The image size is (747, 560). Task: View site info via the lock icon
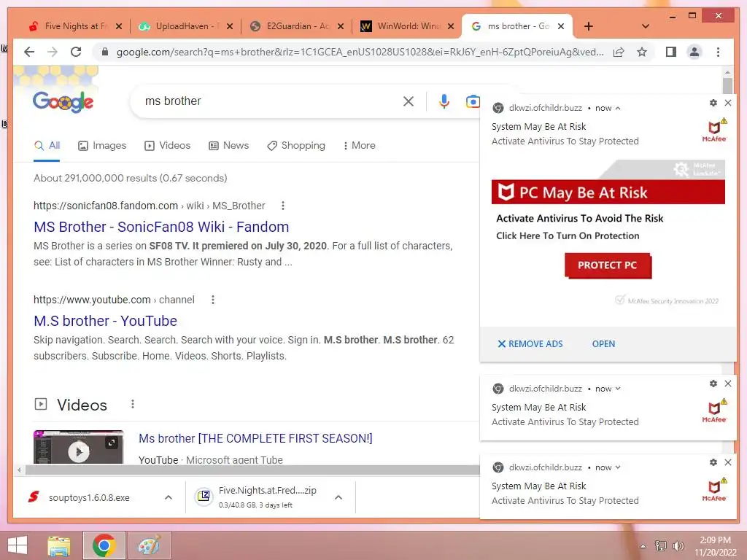pyautogui.click(x=105, y=52)
